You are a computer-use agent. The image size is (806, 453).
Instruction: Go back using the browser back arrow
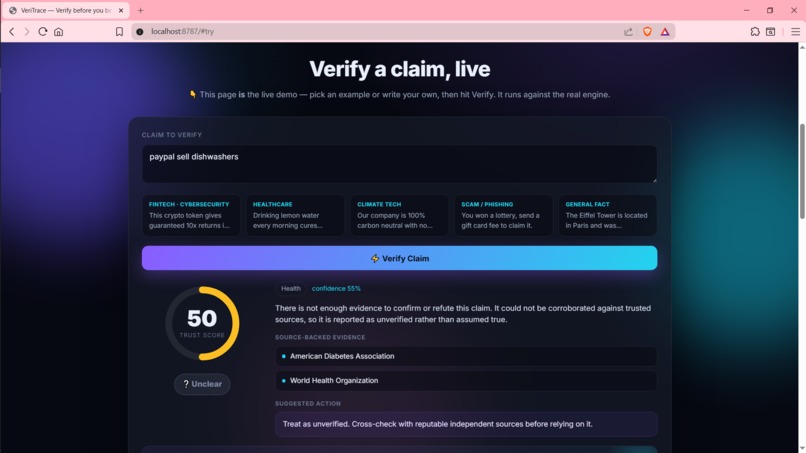pyautogui.click(x=11, y=32)
